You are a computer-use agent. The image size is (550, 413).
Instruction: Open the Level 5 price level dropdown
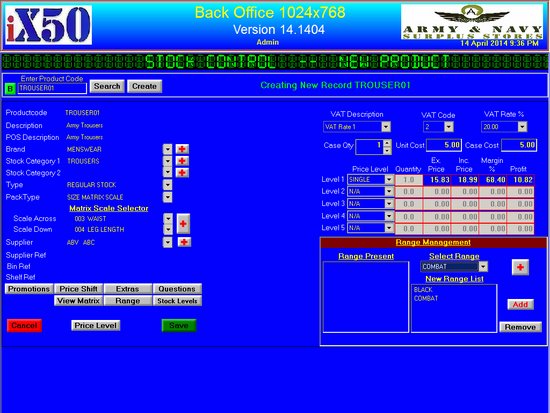click(389, 228)
